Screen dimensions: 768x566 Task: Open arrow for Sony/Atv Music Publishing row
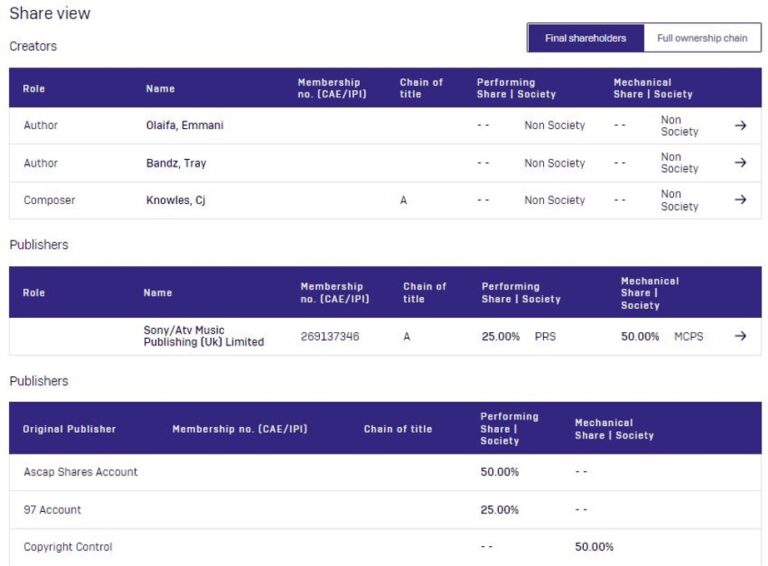click(740, 336)
